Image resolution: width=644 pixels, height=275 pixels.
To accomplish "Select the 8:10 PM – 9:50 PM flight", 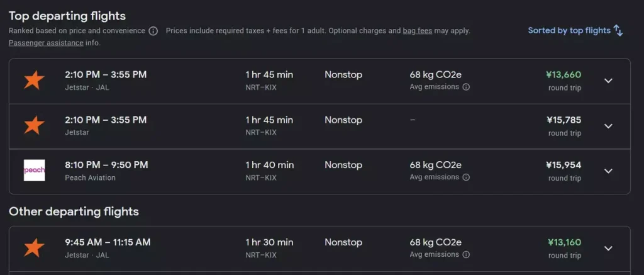I will pyautogui.click(x=106, y=165).
